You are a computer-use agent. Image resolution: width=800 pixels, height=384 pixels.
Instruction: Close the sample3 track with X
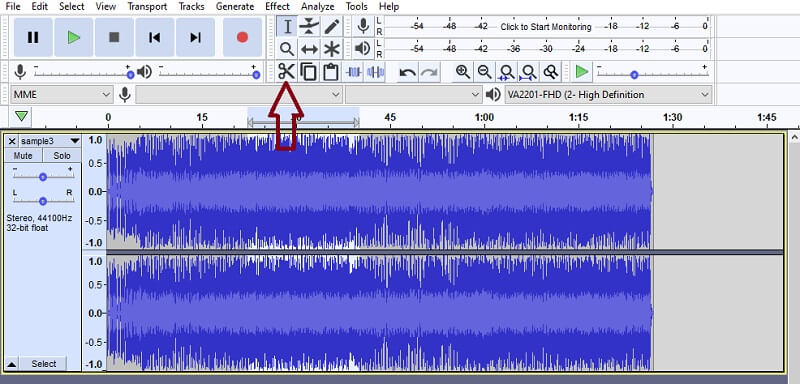[x=12, y=141]
